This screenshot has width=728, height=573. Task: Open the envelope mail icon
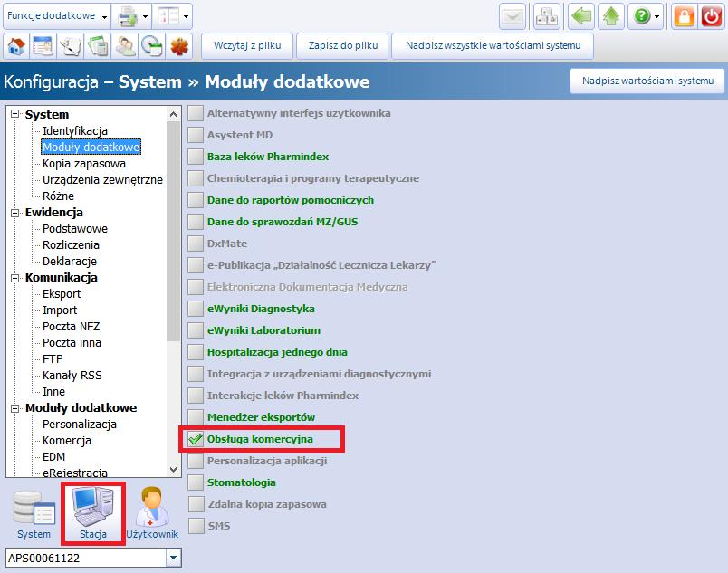click(512, 16)
